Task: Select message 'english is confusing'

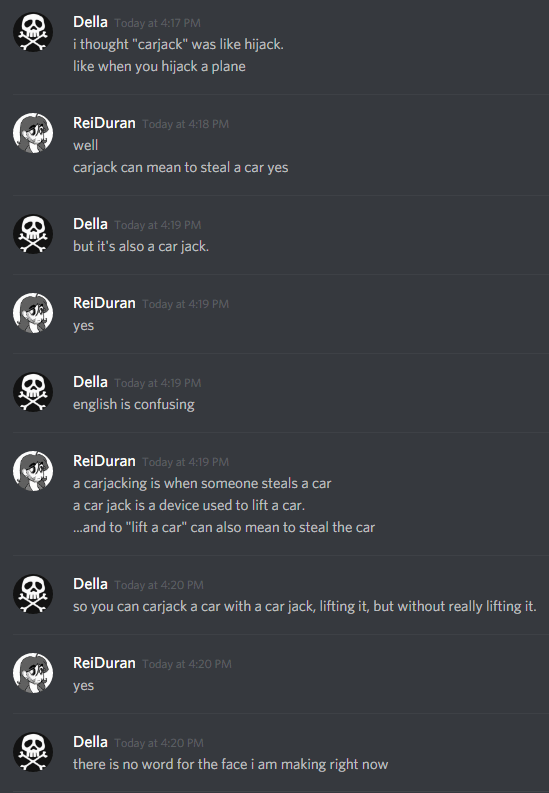Action: pyautogui.click(x=134, y=405)
